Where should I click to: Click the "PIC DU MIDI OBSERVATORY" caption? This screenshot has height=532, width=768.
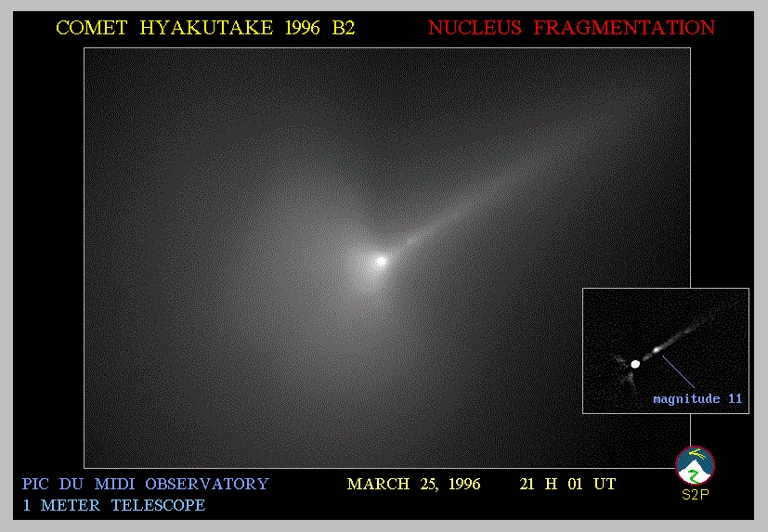[146, 484]
